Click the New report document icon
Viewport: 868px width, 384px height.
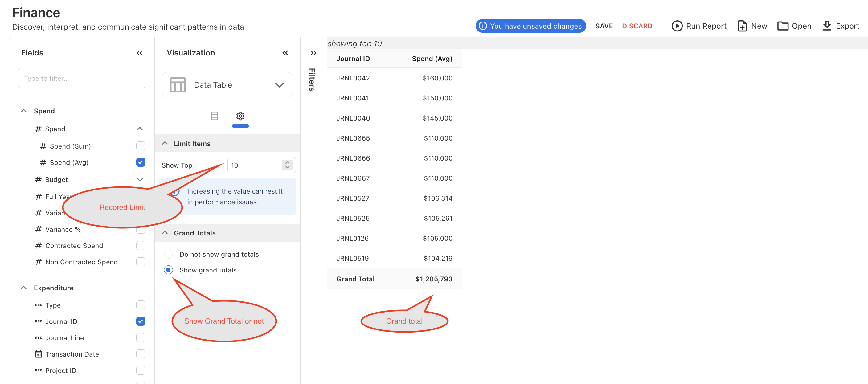[x=742, y=26]
